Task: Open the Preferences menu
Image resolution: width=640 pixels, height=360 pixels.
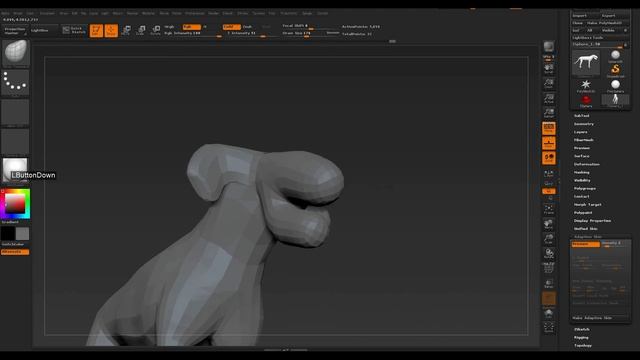Action: pyautogui.click(x=195, y=13)
